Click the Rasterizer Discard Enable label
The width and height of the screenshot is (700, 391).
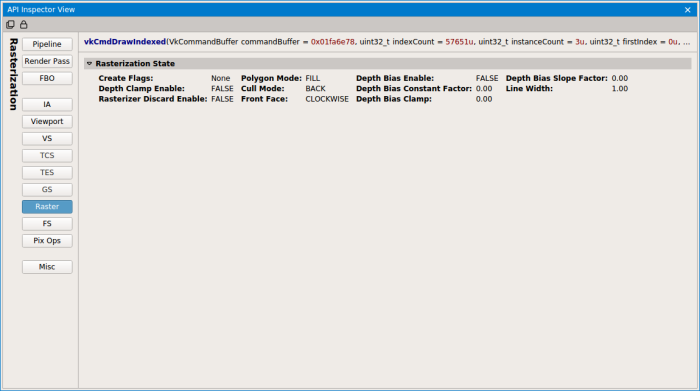click(153, 99)
